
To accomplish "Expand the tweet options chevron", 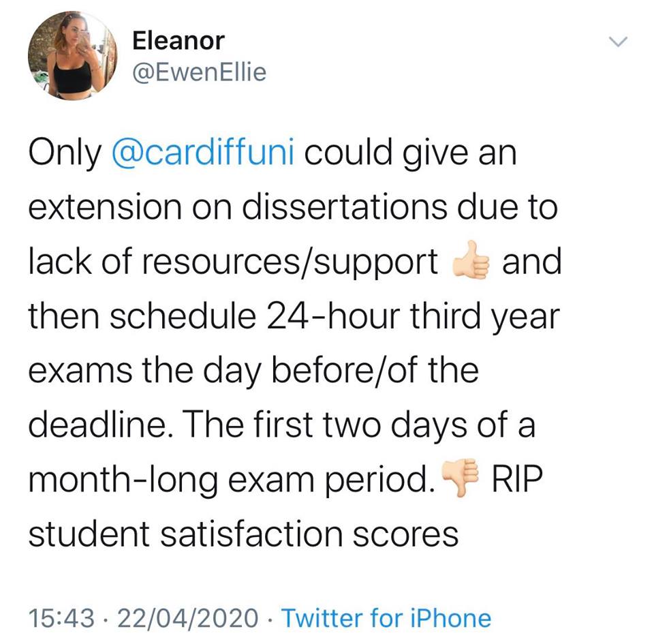I will click(x=618, y=42).
